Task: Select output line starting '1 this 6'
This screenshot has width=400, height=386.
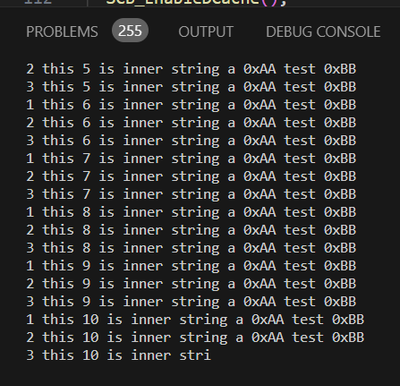Action: (x=191, y=105)
